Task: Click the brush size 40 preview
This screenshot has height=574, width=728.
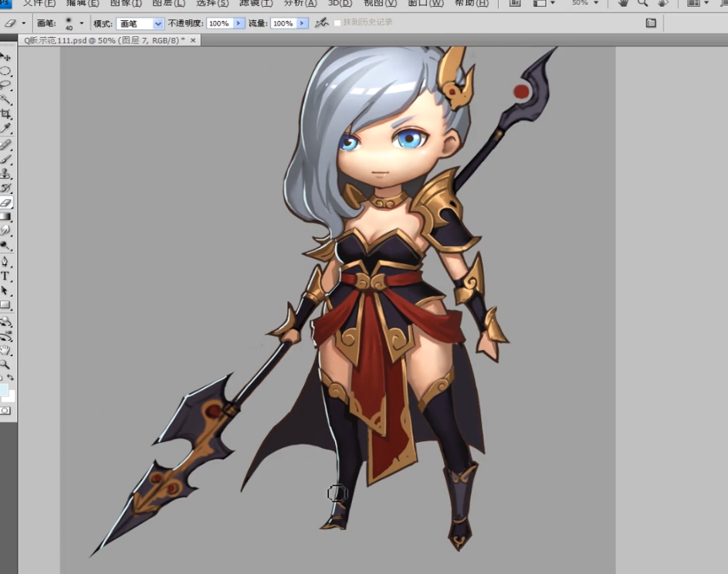Action: pos(69,22)
